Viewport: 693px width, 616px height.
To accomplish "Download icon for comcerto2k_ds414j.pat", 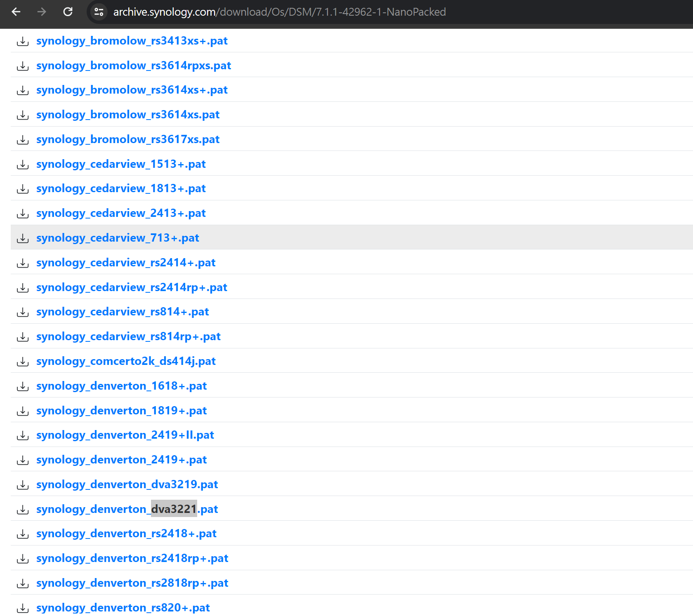I will pos(23,362).
